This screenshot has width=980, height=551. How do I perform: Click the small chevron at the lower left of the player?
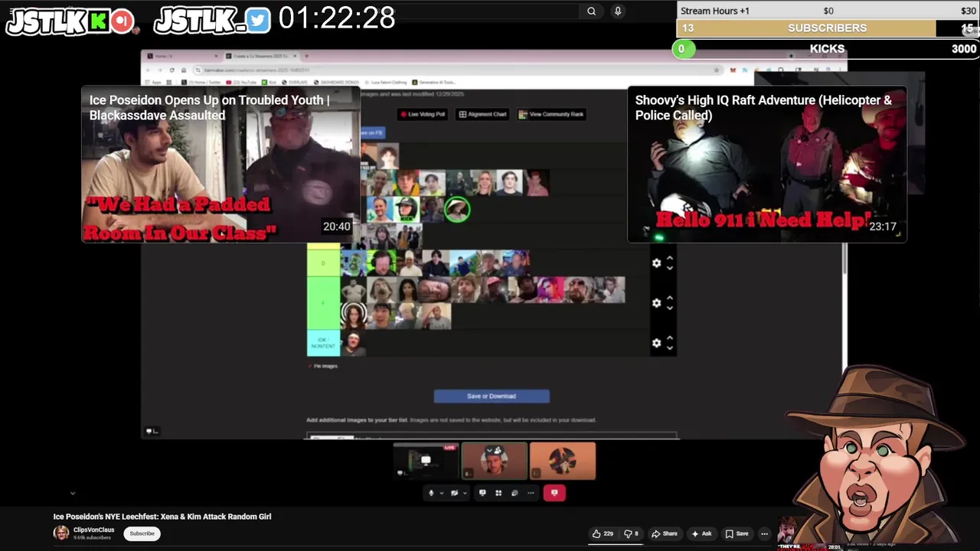[73, 494]
